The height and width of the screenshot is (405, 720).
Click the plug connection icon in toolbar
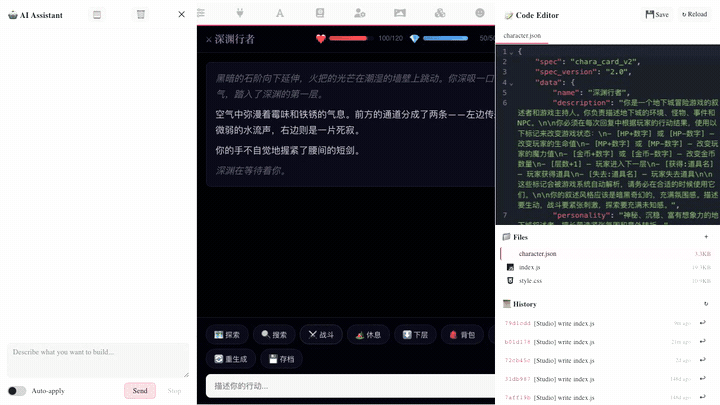pos(240,13)
